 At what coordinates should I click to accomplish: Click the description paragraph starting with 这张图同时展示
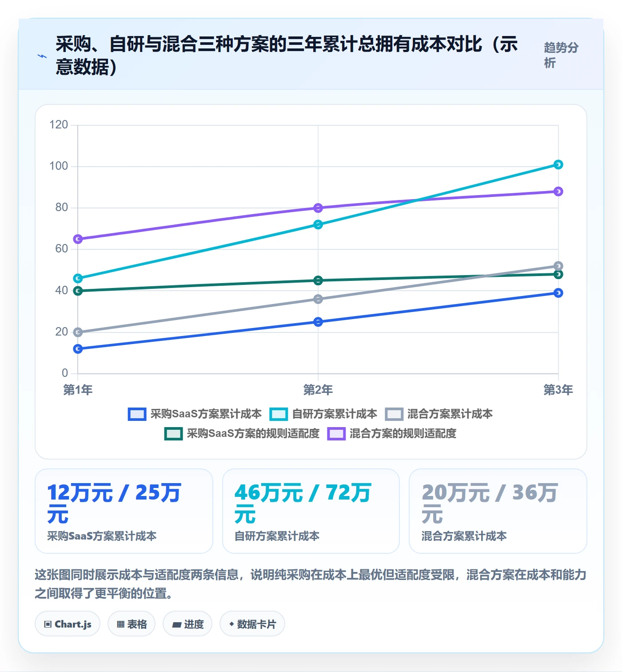tap(311, 584)
